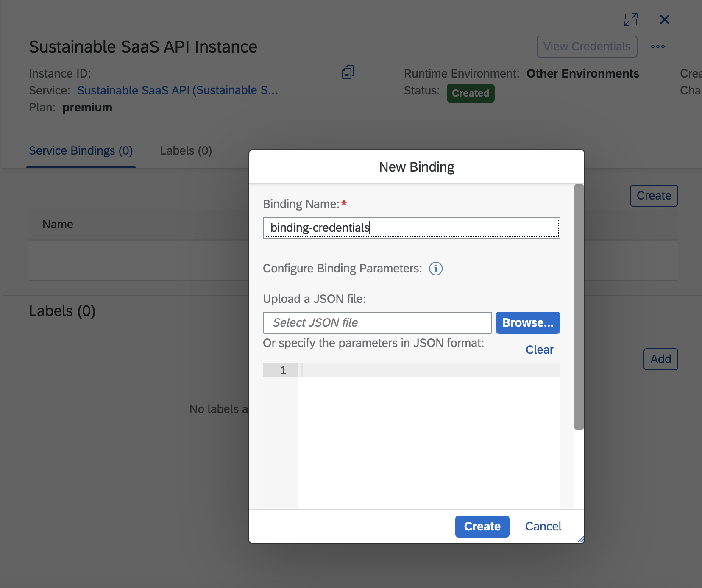Switch to Labels (0) tab
Image resolution: width=702 pixels, height=588 pixels.
point(186,151)
